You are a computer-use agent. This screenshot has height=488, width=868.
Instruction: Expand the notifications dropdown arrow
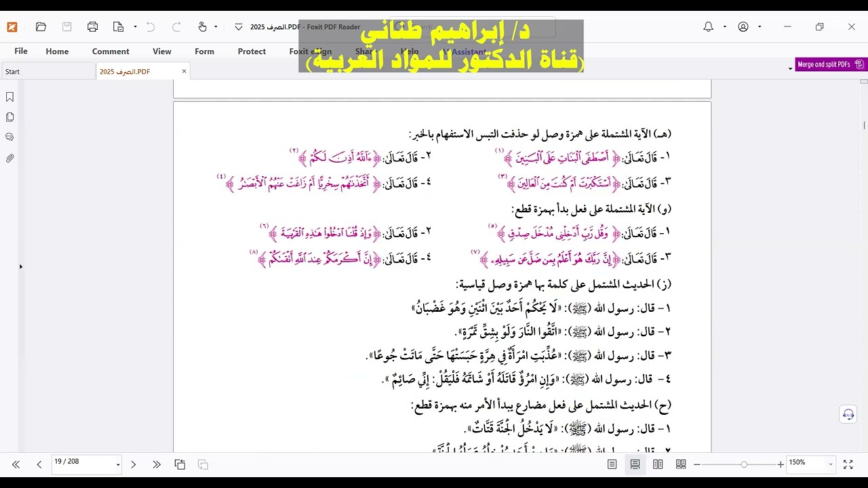tap(724, 27)
